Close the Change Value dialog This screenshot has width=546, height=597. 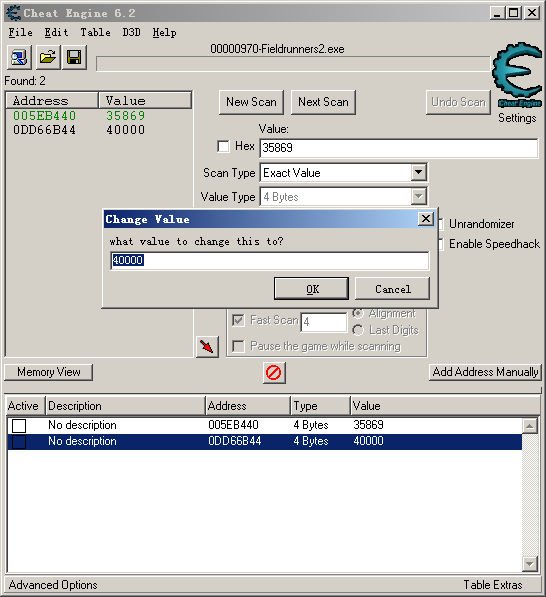pyautogui.click(x=426, y=219)
